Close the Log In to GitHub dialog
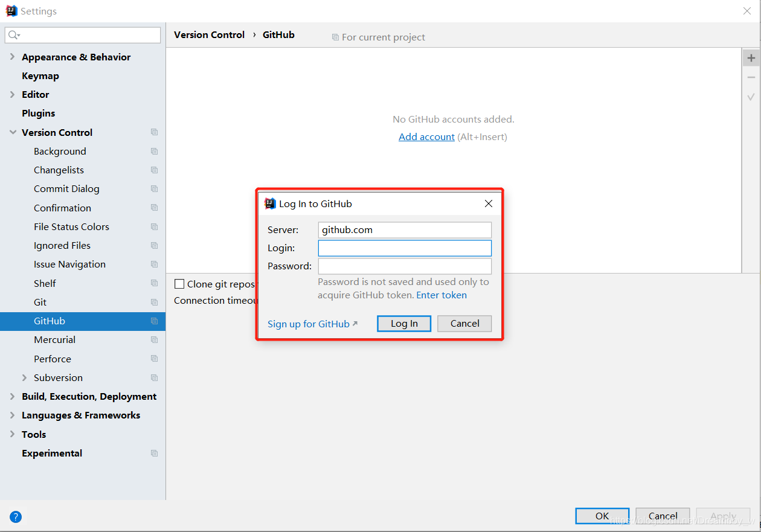 click(489, 204)
